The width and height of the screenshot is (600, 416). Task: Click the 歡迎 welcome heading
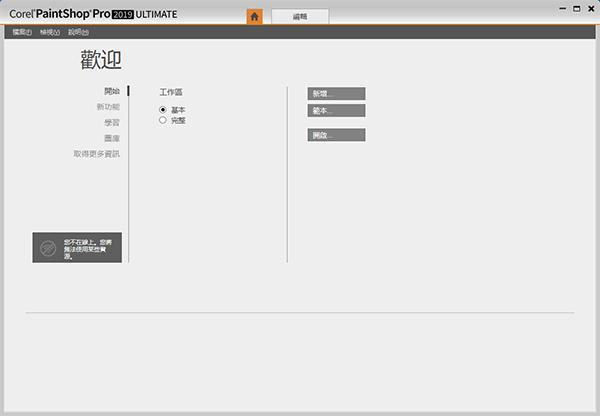[101, 60]
